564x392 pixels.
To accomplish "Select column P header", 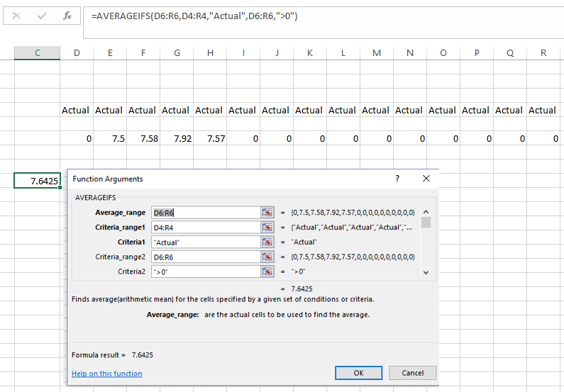I will click(477, 53).
